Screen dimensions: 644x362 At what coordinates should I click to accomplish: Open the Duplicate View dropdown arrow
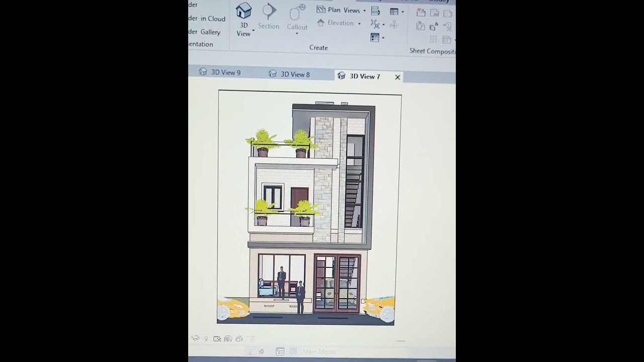tap(383, 24)
